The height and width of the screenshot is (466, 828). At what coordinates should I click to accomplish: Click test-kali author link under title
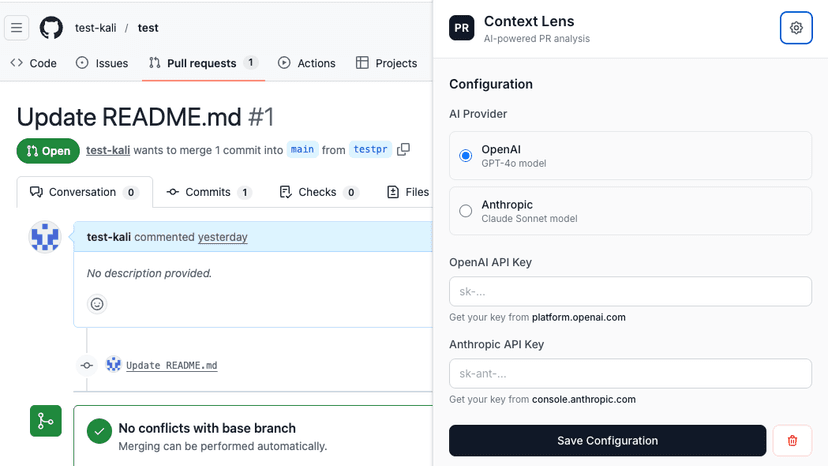108,150
